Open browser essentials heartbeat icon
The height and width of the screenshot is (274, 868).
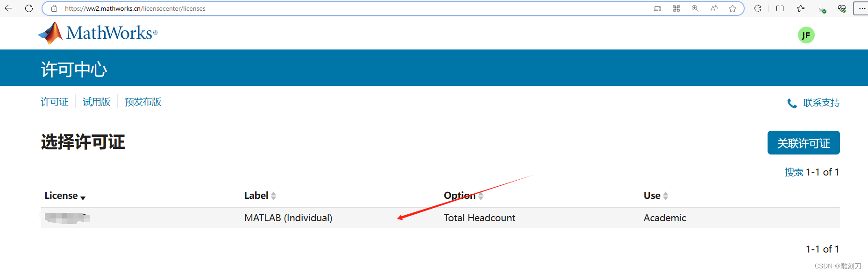tap(842, 8)
